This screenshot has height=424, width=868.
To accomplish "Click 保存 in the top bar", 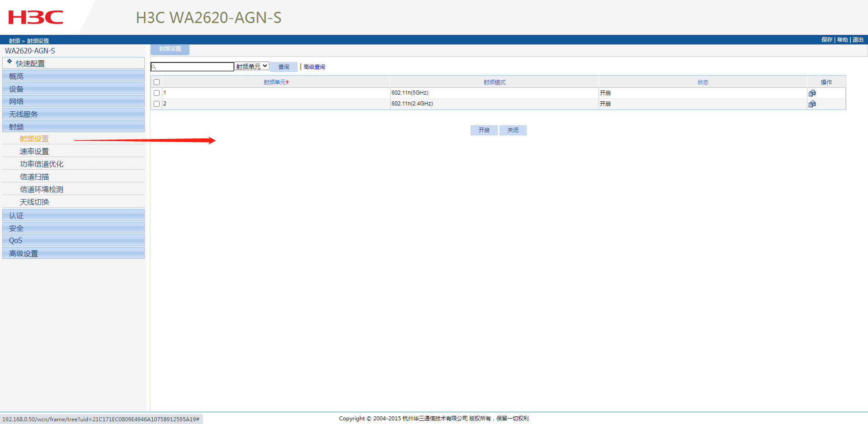I will [827, 40].
